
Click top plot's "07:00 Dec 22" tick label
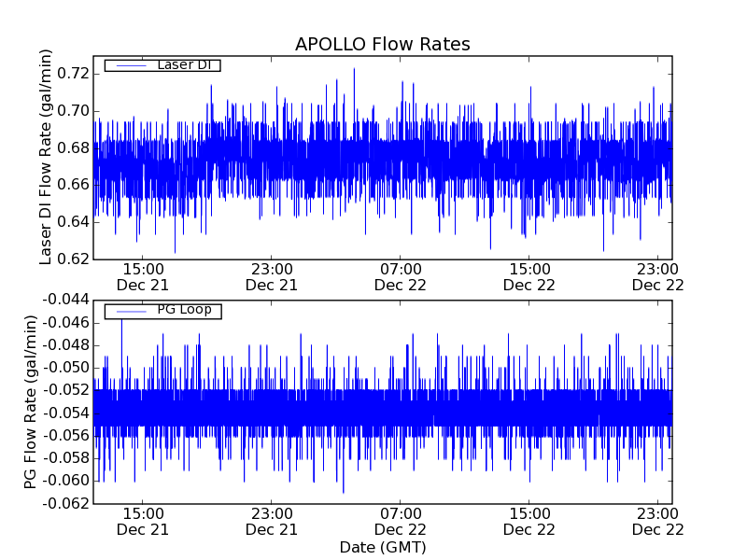[x=401, y=276]
